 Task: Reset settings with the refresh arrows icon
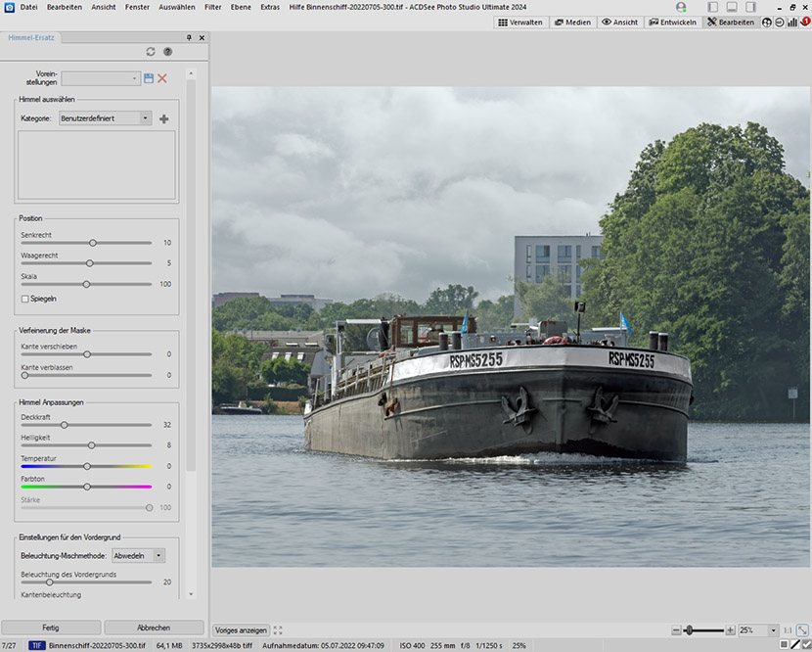[151, 51]
